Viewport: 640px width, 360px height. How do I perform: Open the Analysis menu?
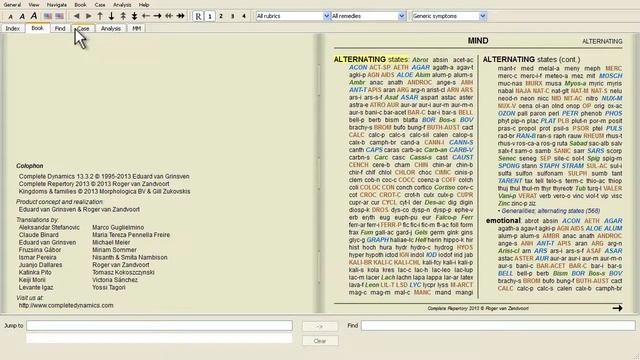click(x=122, y=5)
